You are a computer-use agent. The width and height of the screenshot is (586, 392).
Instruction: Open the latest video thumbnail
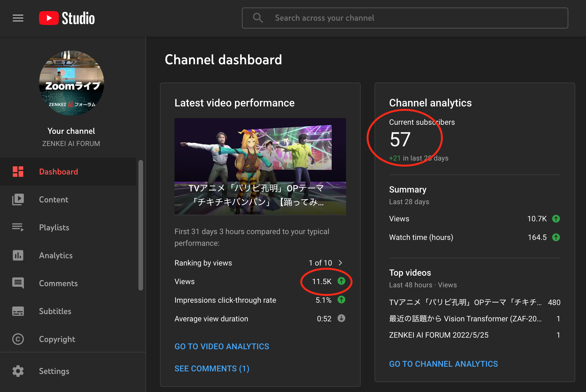260,166
